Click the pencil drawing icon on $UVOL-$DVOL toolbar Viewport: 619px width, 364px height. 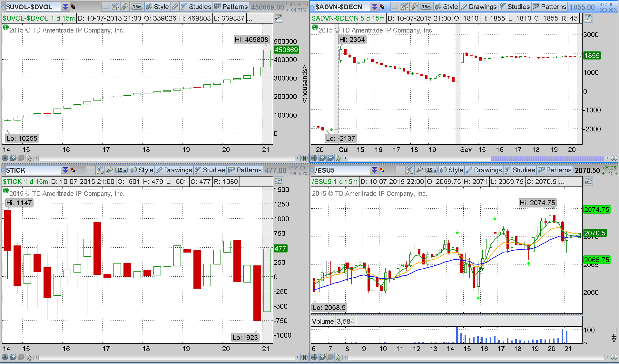click(x=175, y=7)
